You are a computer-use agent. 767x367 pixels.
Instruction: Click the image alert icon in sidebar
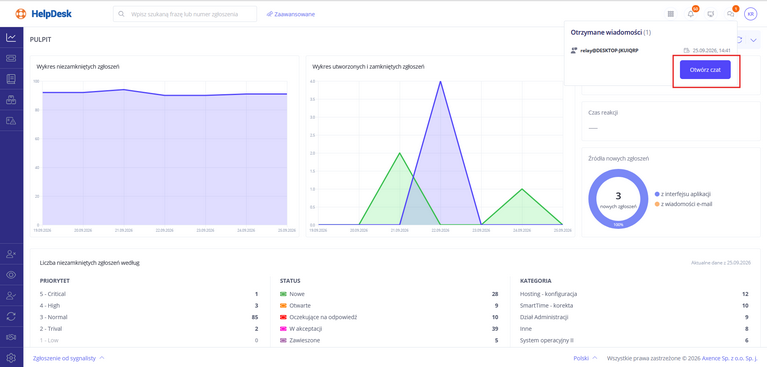(11, 120)
